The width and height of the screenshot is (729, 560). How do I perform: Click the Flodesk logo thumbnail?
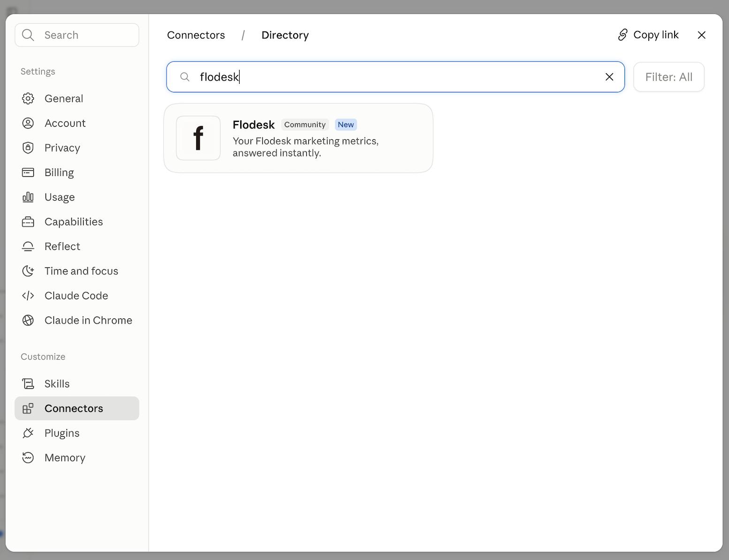point(198,138)
